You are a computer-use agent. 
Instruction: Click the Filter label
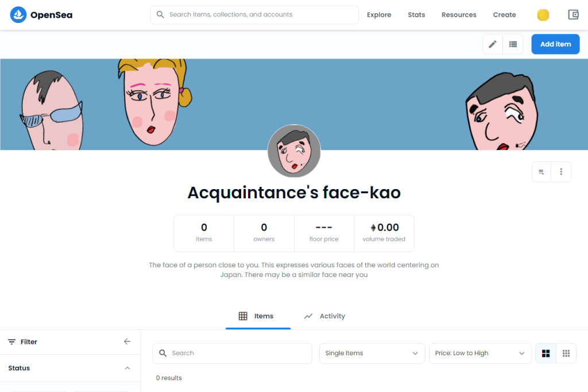[x=29, y=341]
